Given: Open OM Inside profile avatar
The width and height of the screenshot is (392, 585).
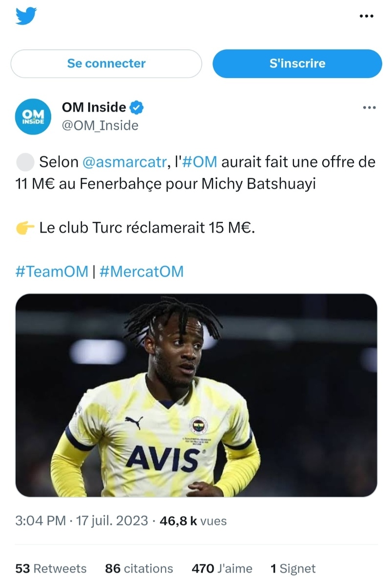Looking at the screenshot, I should click(x=34, y=116).
